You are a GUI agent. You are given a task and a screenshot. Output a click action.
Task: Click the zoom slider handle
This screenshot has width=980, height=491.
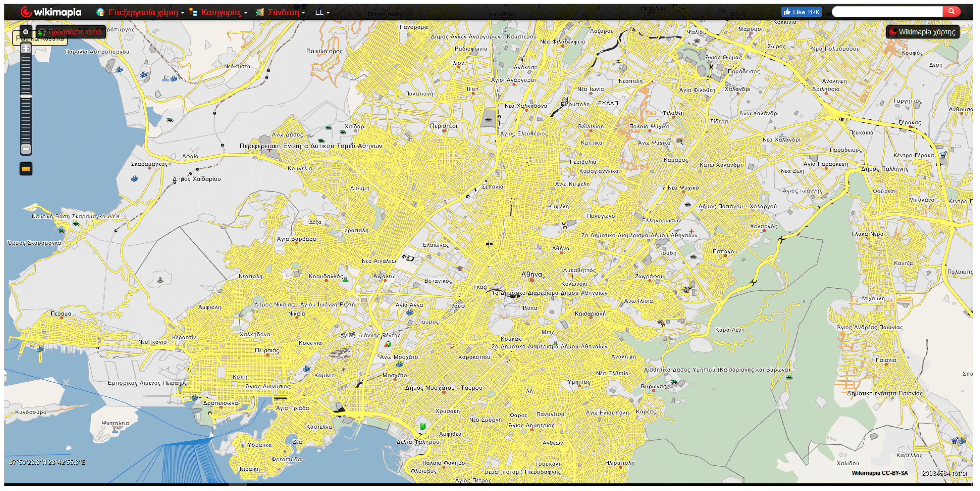(26, 96)
